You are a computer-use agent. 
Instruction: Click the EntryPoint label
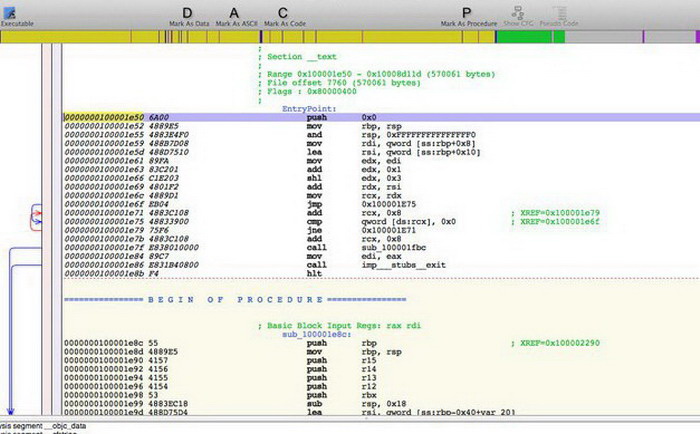coord(307,108)
